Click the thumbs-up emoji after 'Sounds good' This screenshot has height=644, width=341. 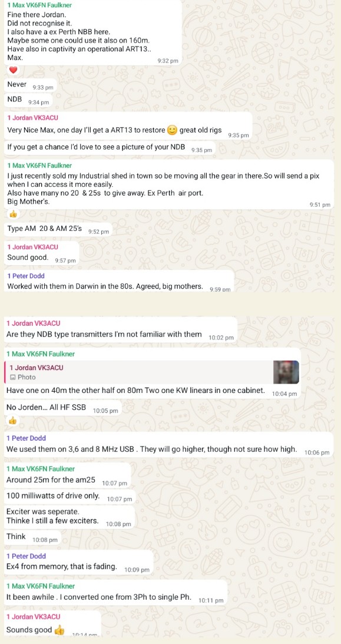click(59, 630)
